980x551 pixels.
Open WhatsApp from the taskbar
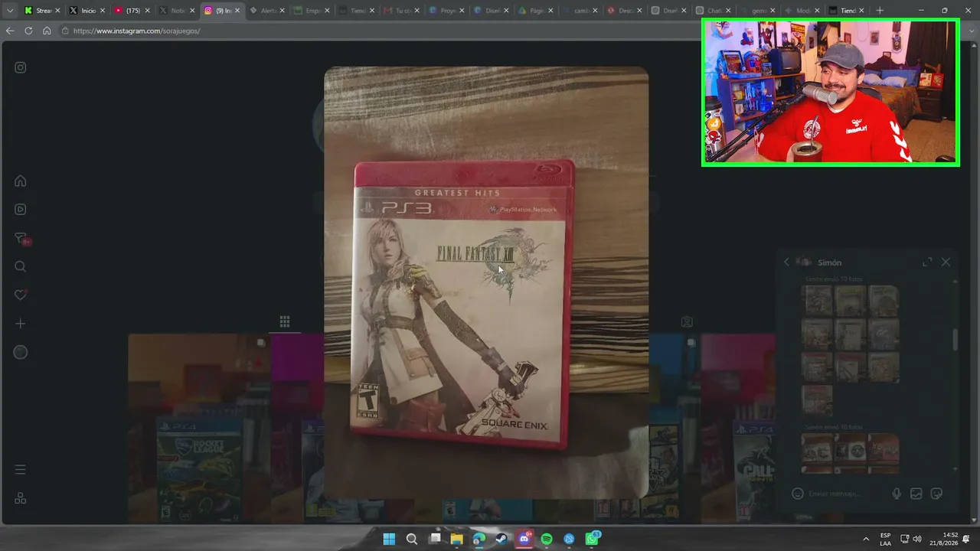click(x=593, y=539)
